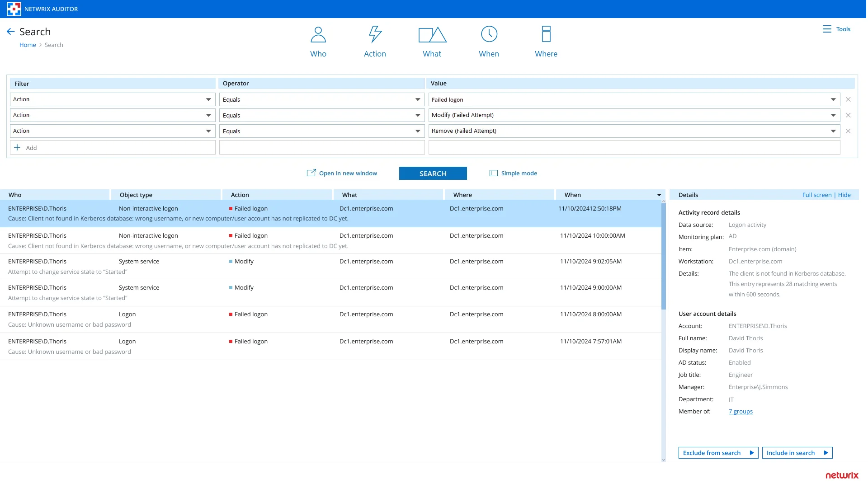Select the 9:00:00AM System service Modify row
The image size is (868, 488).
[x=330, y=293]
